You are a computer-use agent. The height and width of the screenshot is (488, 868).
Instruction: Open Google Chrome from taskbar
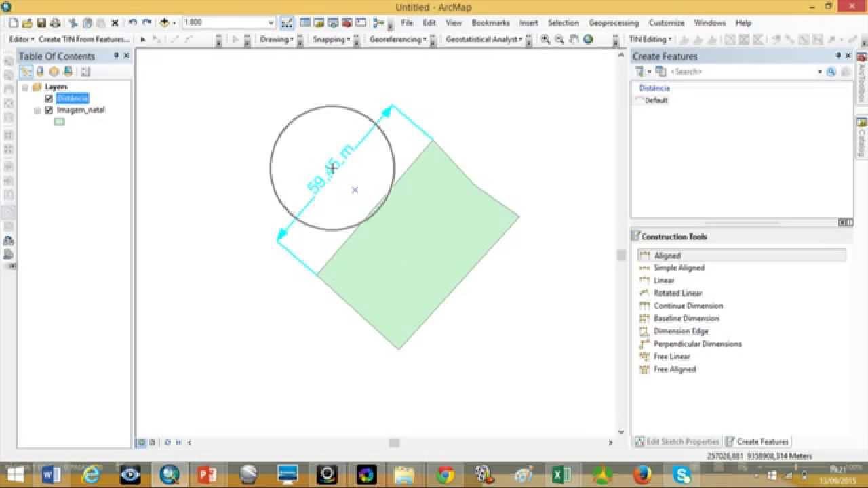point(446,474)
